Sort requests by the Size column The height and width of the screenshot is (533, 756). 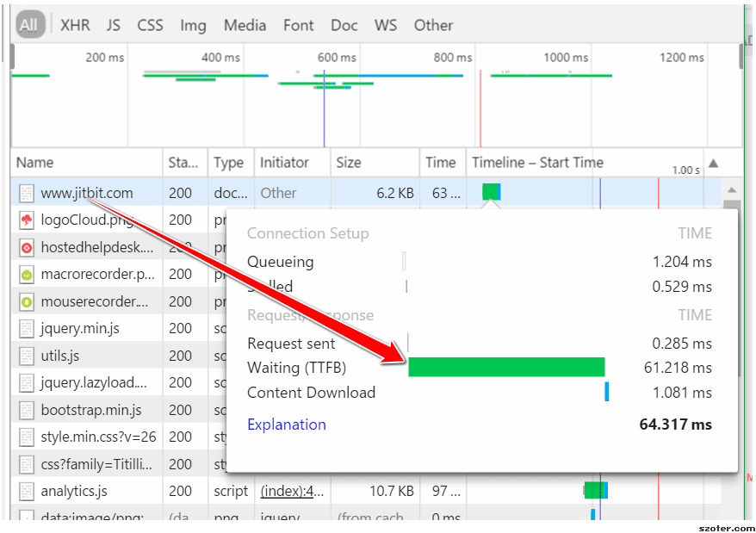(349, 162)
